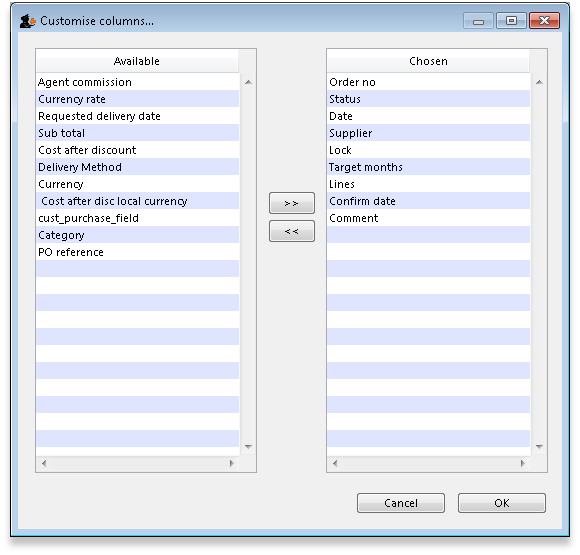Click the Cancel button
The image size is (580, 555).
coord(401,503)
